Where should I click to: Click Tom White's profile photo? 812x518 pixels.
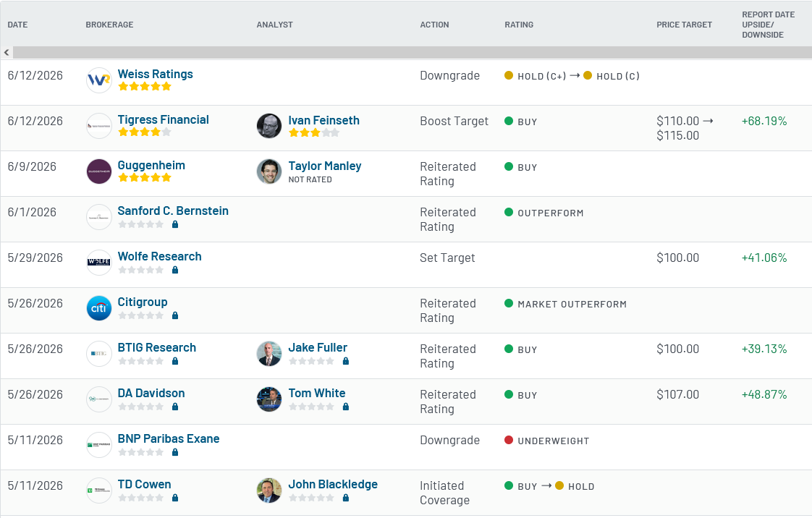[x=269, y=399]
